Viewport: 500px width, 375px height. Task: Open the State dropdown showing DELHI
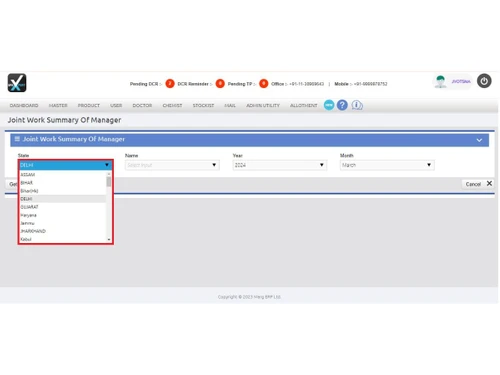[65, 165]
